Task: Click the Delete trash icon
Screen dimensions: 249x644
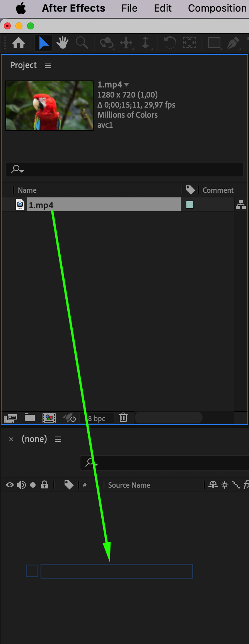Action: point(123,418)
